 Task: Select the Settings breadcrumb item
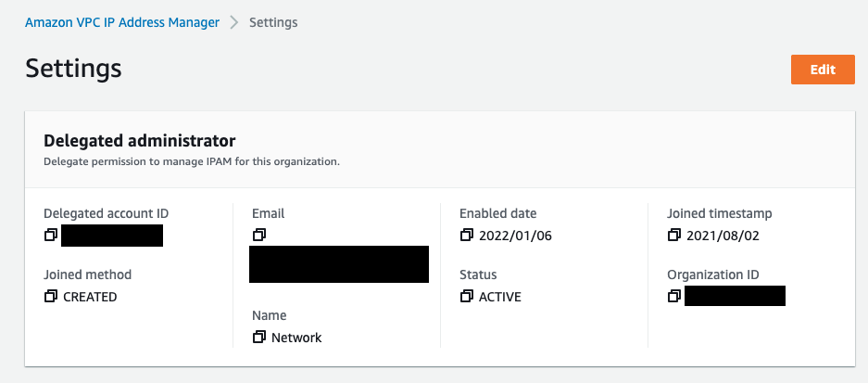[273, 23]
